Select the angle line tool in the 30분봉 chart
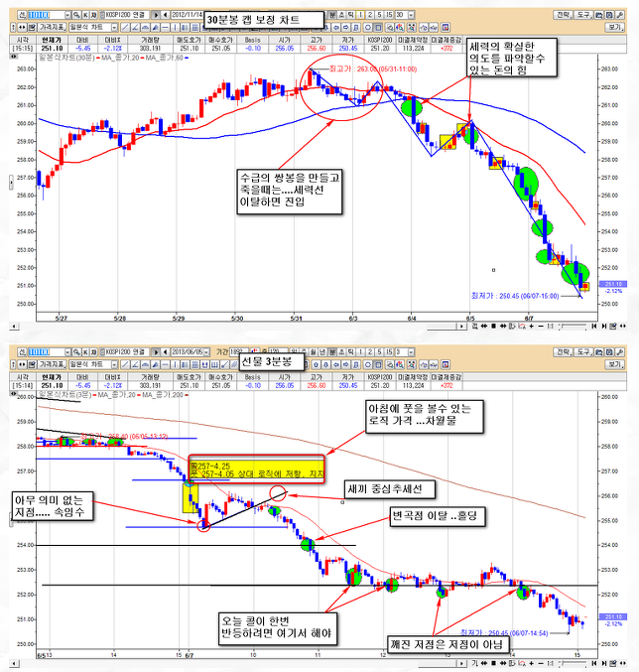 click(x=135, y=28)
